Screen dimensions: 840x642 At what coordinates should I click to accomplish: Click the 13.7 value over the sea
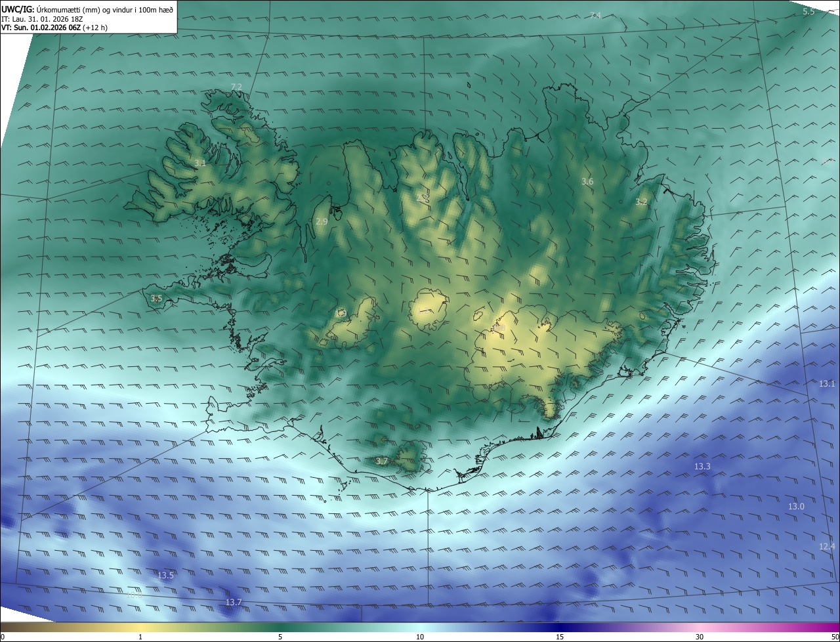[234, 602]
